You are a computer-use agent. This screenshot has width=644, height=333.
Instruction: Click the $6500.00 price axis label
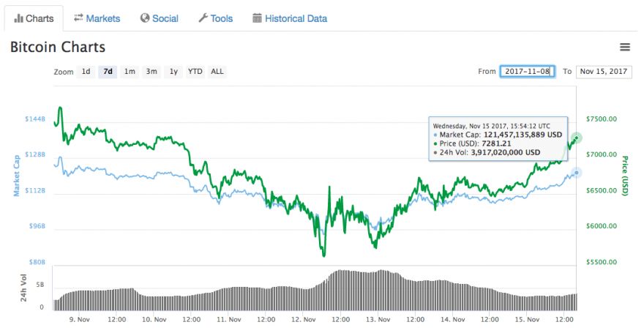pyautogui.click(x=602, y=190)
